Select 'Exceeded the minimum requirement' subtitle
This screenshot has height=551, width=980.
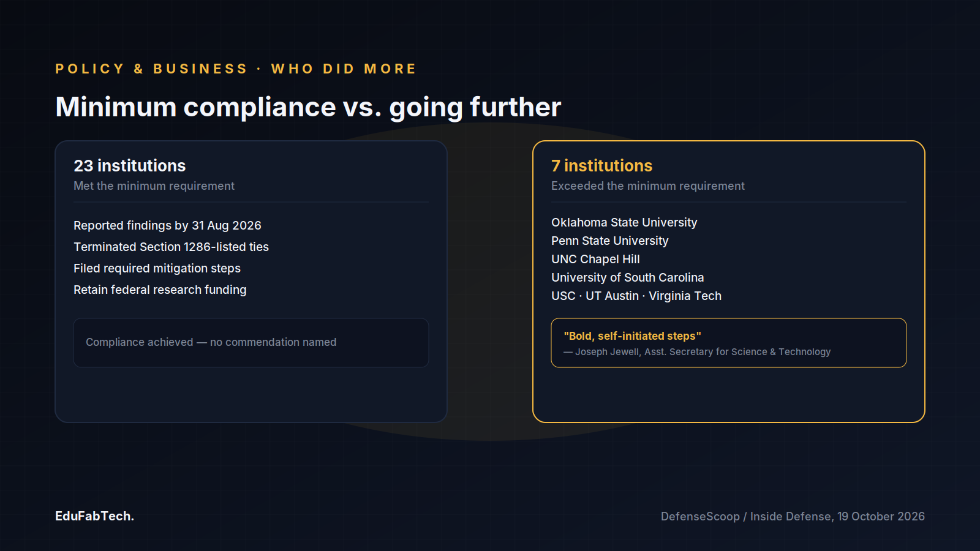click(x=648, y=186)
